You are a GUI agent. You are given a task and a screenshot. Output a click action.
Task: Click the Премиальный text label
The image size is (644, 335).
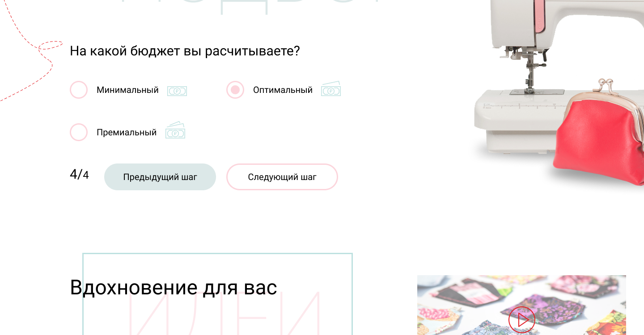pyautogui.click(x=127, y=132)
